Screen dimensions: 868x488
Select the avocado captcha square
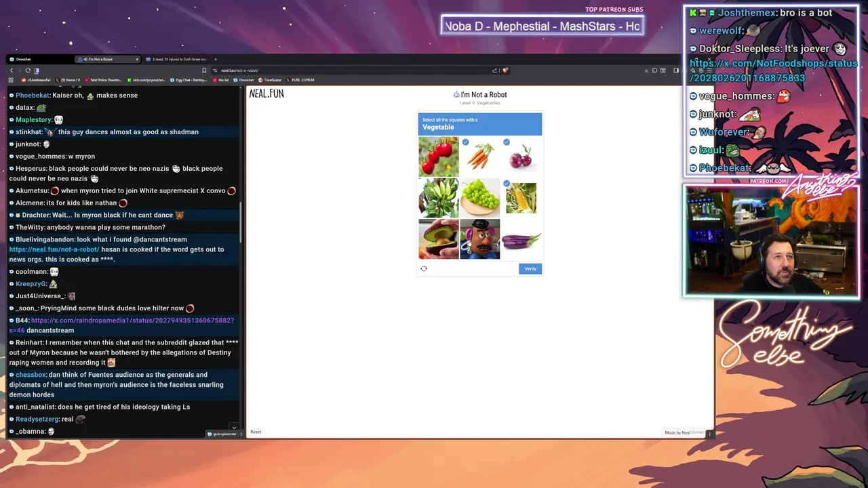click(x=439, y=239)
